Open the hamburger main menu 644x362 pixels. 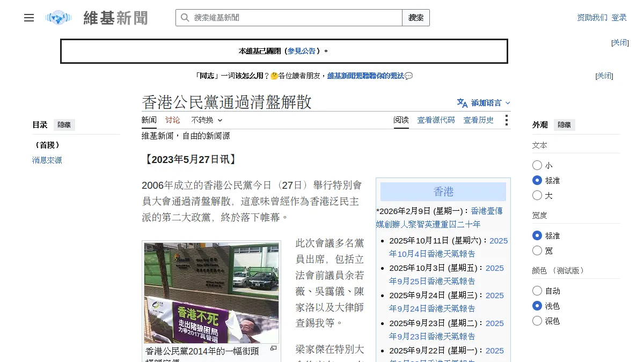(29, 18)
